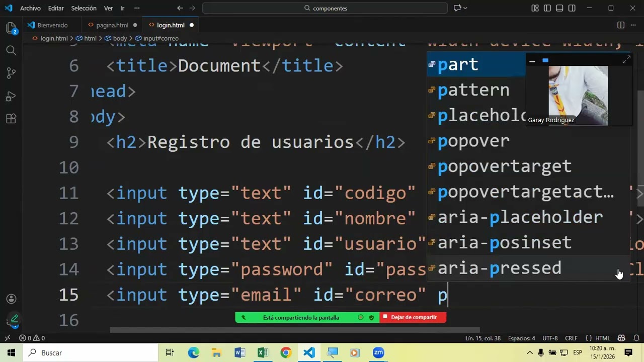Open Google Chrome from the taskbar

pyautogui.click(x=286, y=353)
